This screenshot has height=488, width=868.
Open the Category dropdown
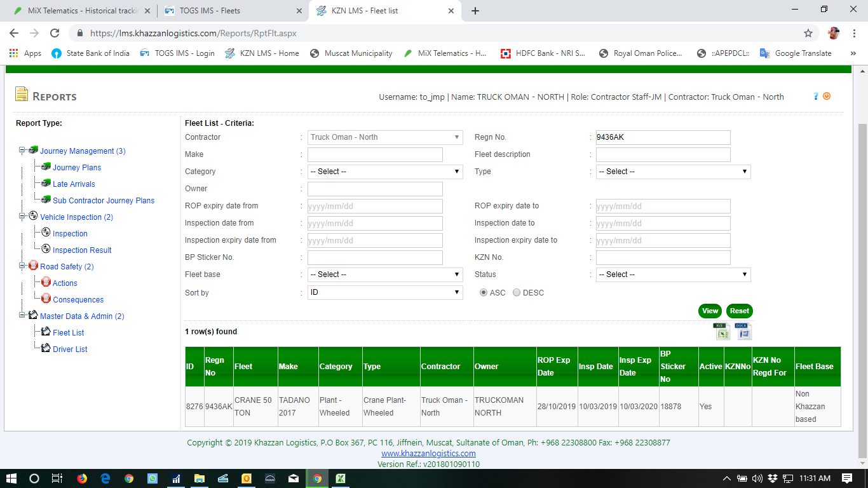[385, 172]
